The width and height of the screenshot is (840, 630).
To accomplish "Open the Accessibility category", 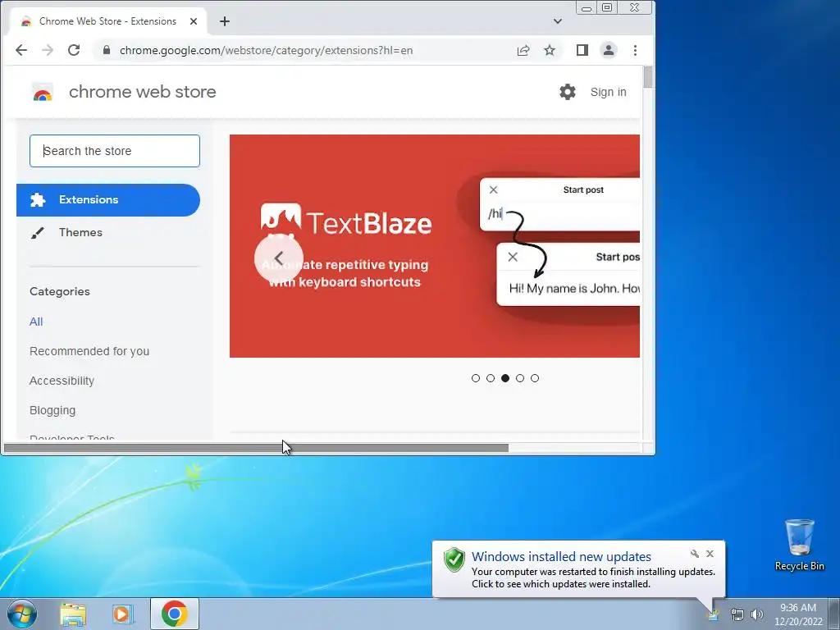I will pos(62,381).
